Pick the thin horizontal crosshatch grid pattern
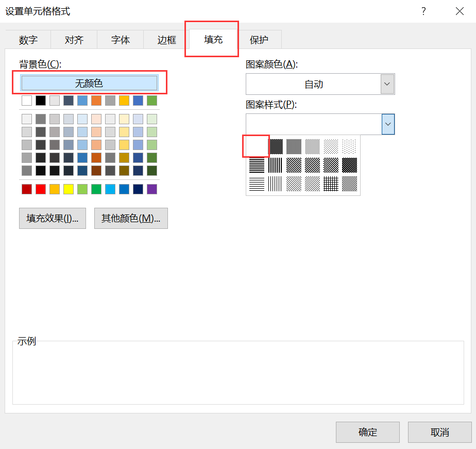Viewport: 476px width, 449px height. tap(331, 184)
